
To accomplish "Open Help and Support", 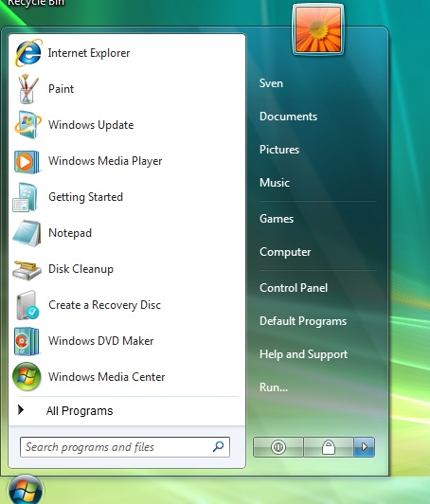I will pyautogui.click(x=303, y=354).
